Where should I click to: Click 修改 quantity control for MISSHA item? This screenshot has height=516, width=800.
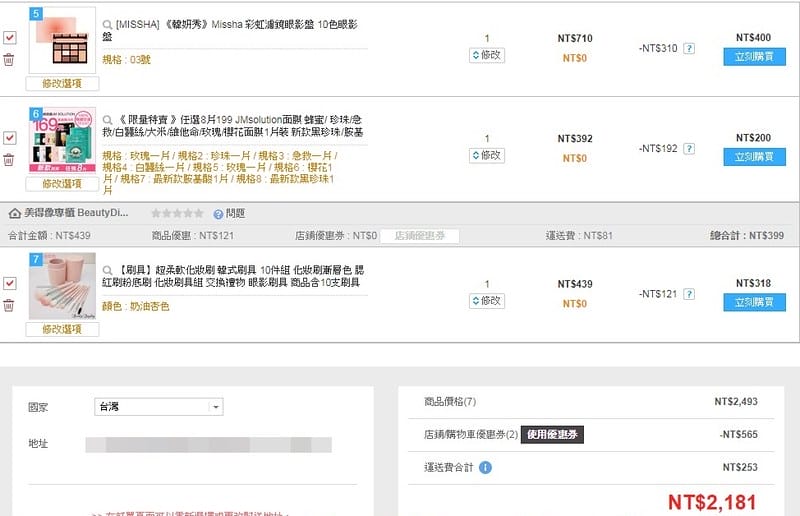486,55
